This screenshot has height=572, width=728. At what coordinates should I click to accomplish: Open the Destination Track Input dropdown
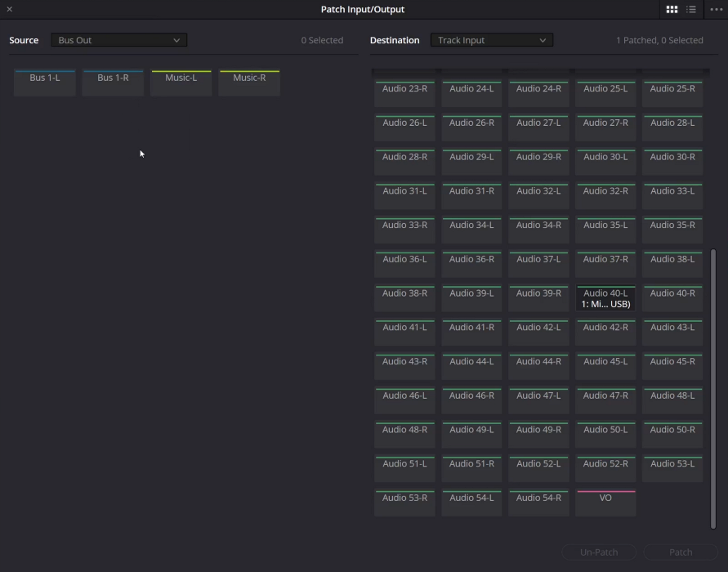tap(492, 40)
